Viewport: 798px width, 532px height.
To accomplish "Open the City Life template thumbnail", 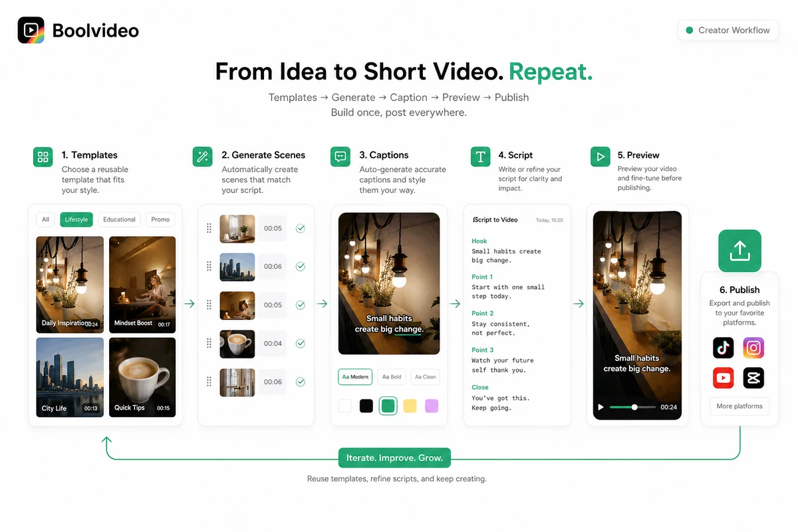I will [x=70, y=377].
